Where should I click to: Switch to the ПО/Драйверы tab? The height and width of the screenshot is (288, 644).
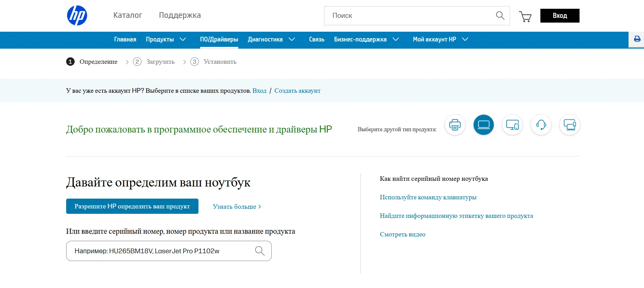coord(219,39)
